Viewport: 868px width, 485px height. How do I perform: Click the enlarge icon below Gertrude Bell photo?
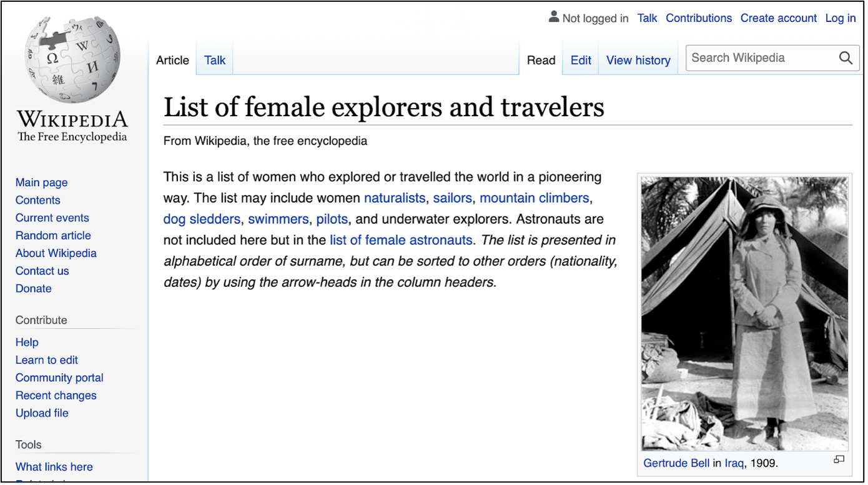pyautogui.click(x=839, y=459)
